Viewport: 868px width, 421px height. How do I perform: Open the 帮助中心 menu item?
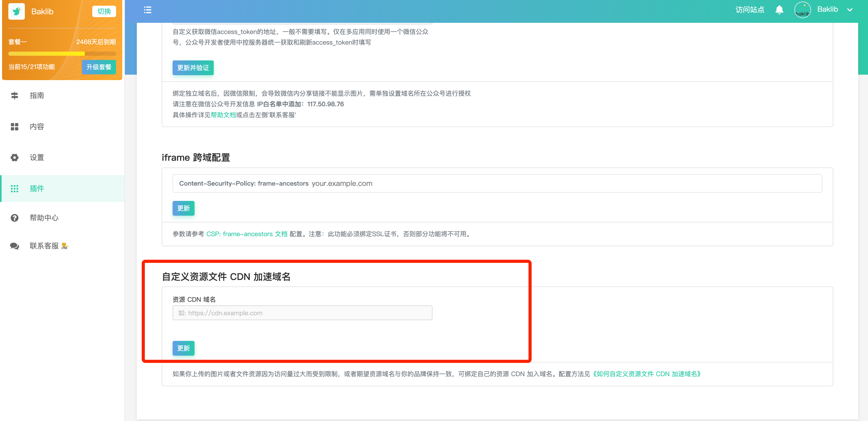tap(62, 218)
